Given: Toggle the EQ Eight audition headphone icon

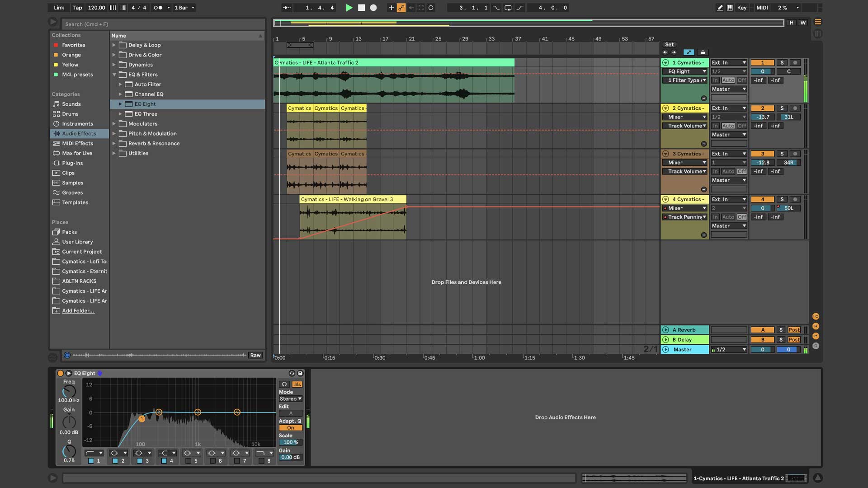Looking at the screenshot, I should (x=284, y=384).
